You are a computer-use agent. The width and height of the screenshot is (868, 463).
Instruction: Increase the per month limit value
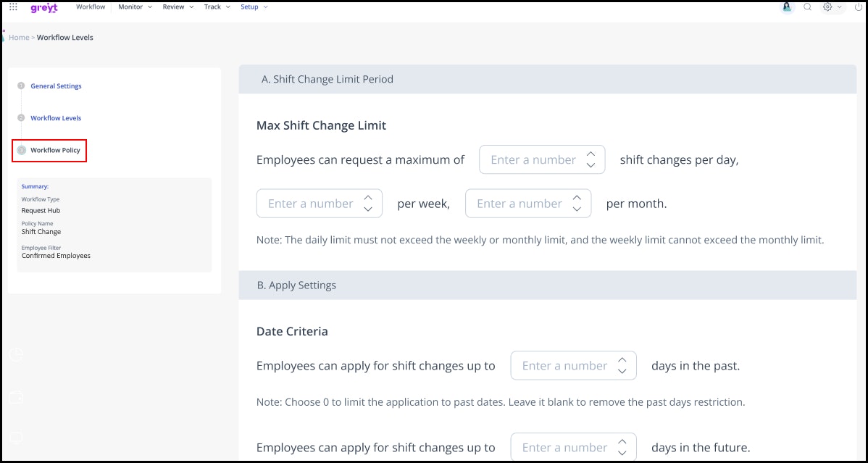pyautogui.click(x=577, y=197)
